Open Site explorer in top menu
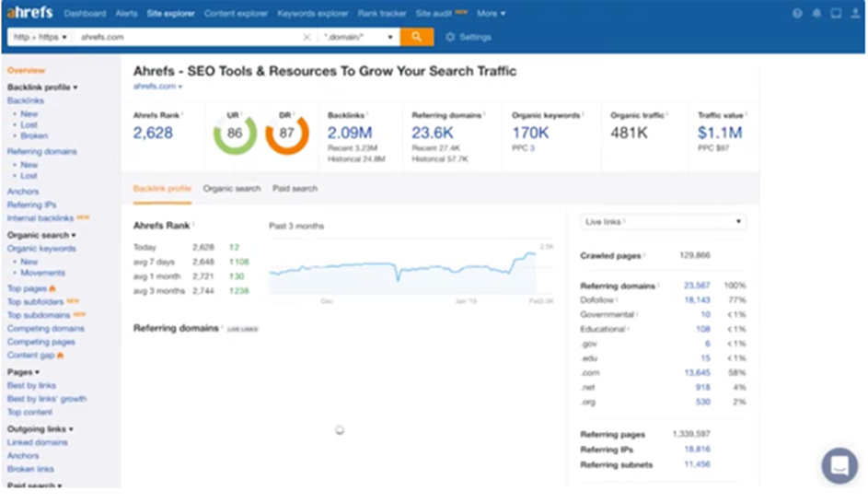 coord(170,13)
